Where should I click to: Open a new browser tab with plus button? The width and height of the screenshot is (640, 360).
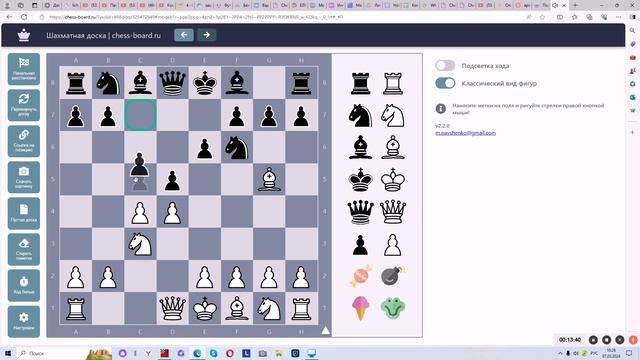point(575,5)
